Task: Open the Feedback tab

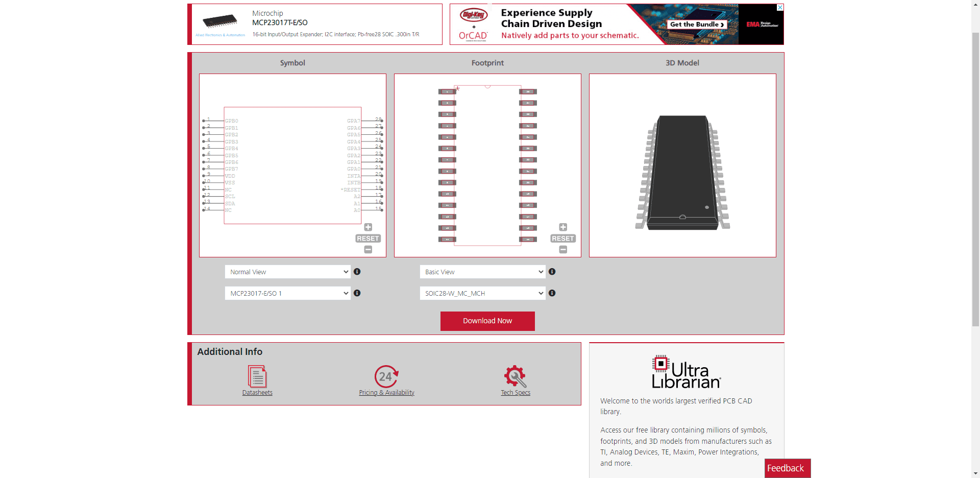Action: click(788, 468)
